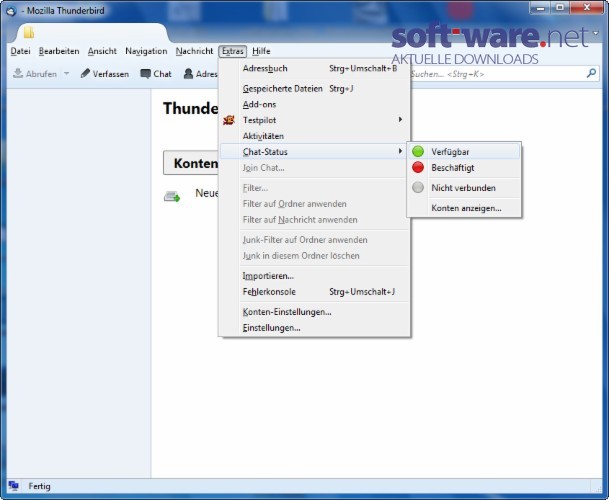This screenshot has width=609, height=500.
Task: Click the search magnifier icon
Action: 591,73
